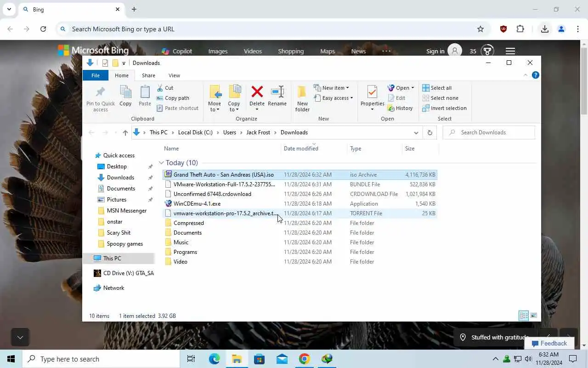Click Select none in ribbon
The height and width of the screenshot is (368, 588).
pyautogui.click(x=440, y=98)
